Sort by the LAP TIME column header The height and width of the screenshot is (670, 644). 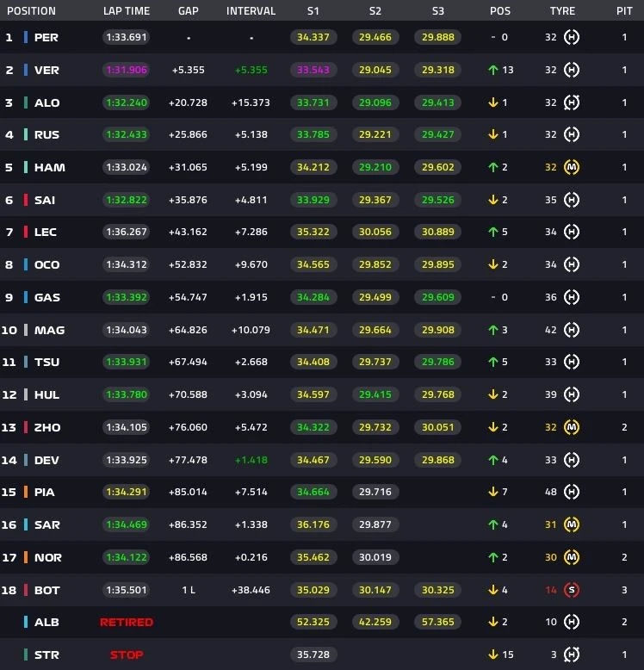click(126, 11)
